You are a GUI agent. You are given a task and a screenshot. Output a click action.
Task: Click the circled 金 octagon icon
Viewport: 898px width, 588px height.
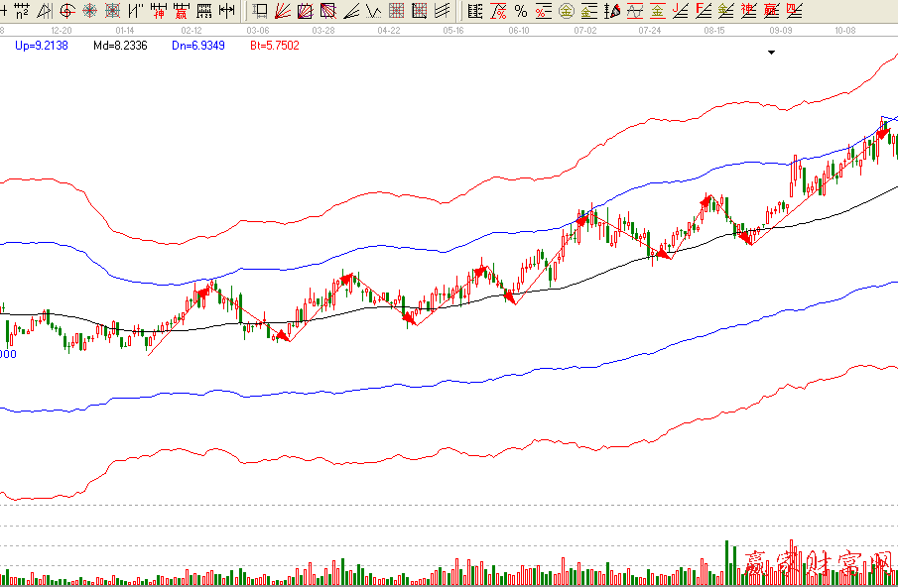(x=566, y=11)
